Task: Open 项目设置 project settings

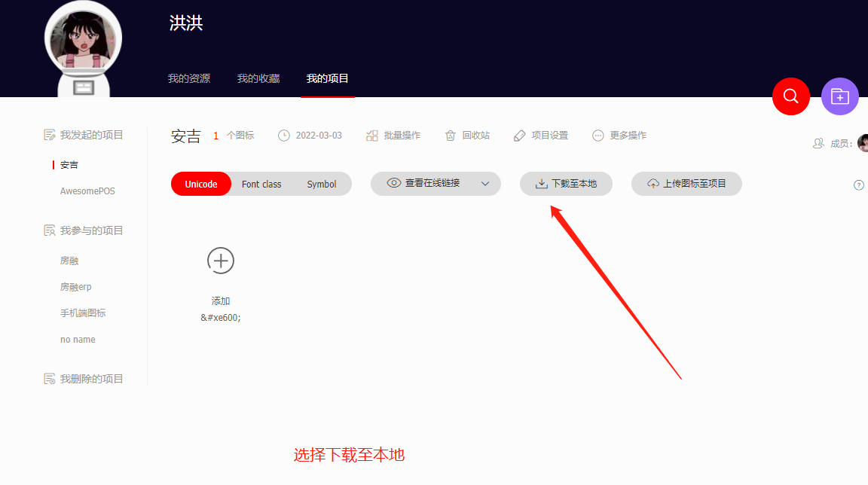Action: pos(541,136)
